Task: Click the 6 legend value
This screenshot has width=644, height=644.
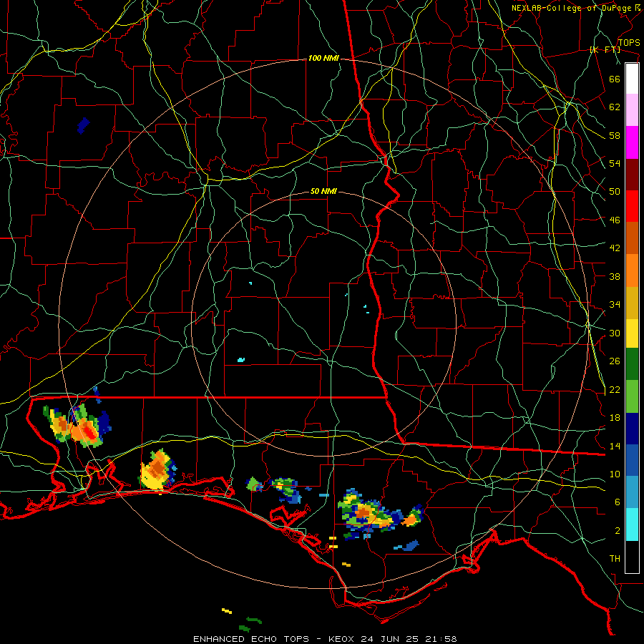Action: point(617,502)
